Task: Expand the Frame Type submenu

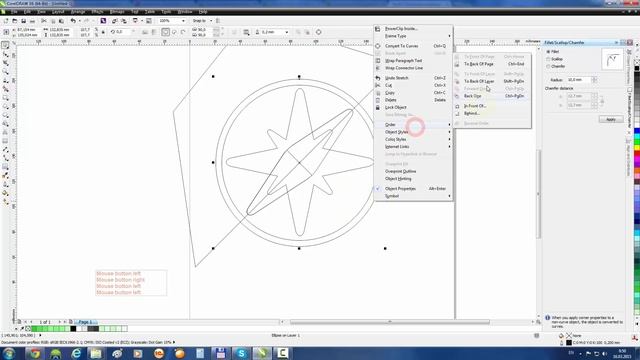Action: [413, 36]
